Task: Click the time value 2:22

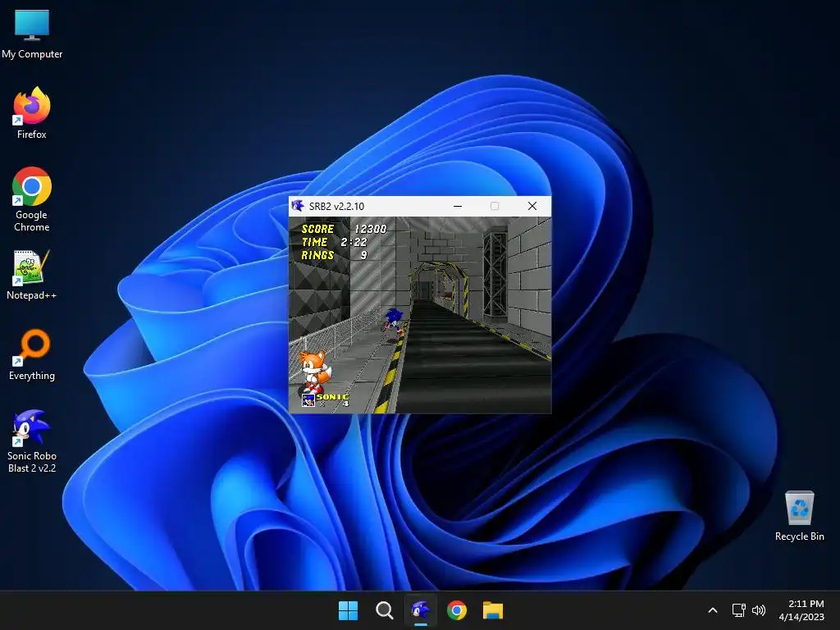Action: pyautogui.click(x=354, y=242)
